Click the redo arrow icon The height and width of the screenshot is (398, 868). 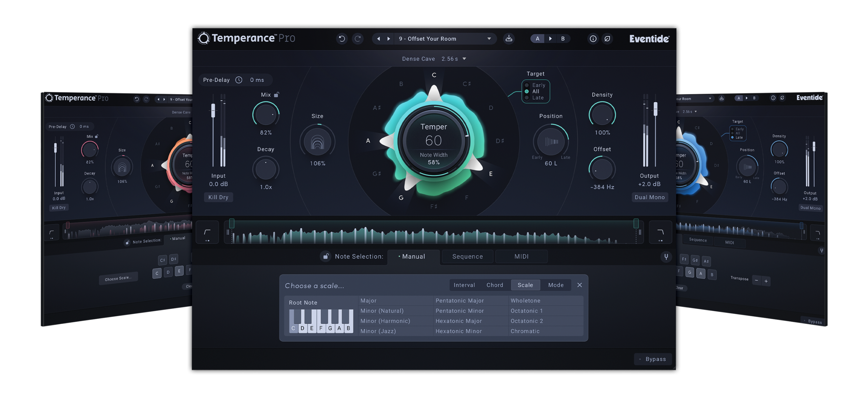[x=358, y=39]
